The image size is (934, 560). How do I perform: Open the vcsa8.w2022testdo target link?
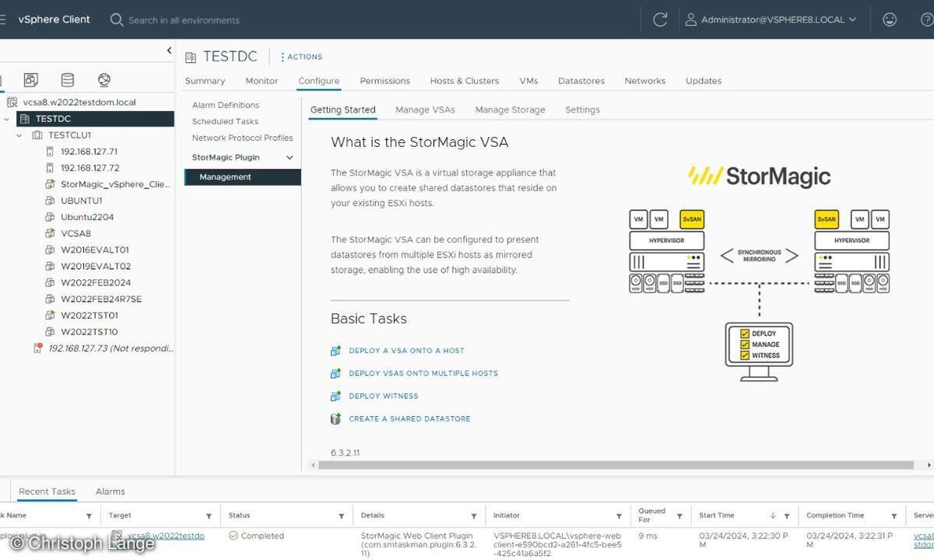point(166,536)
